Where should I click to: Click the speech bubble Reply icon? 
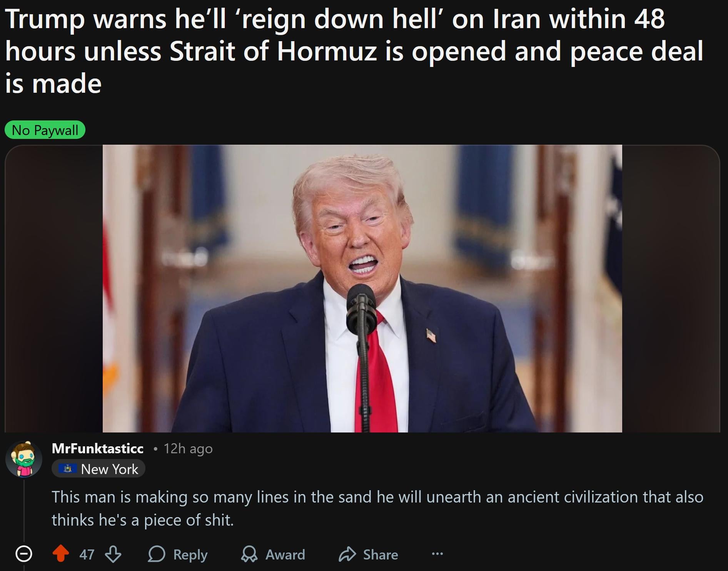coord(157,554)
